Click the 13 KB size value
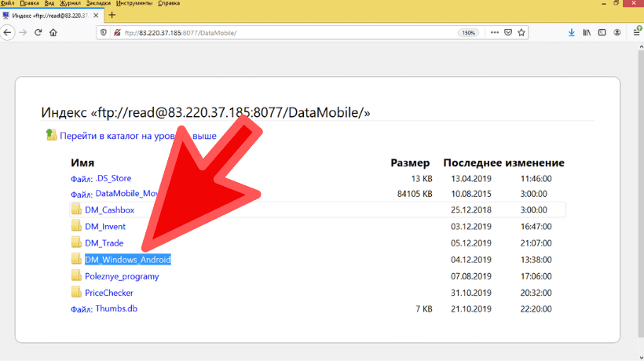The image size is (644, 361). click(422, 179)
